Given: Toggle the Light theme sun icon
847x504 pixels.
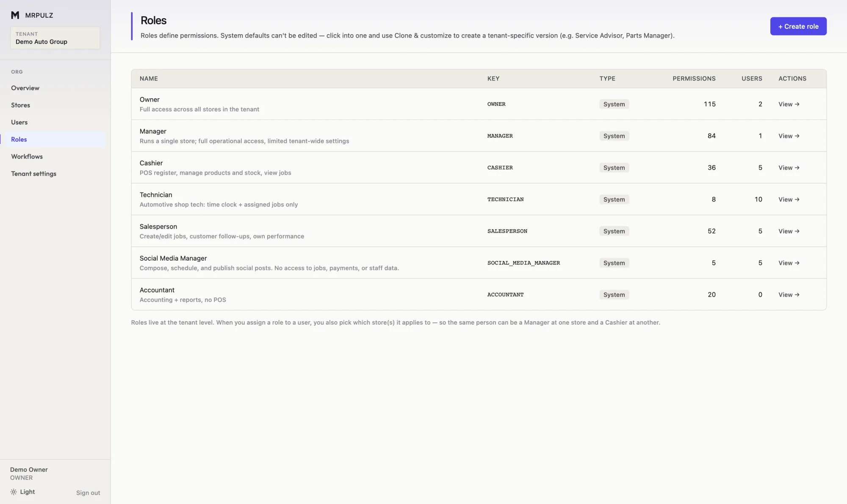Looking at the screenshot, I should (x=14, y=492).
